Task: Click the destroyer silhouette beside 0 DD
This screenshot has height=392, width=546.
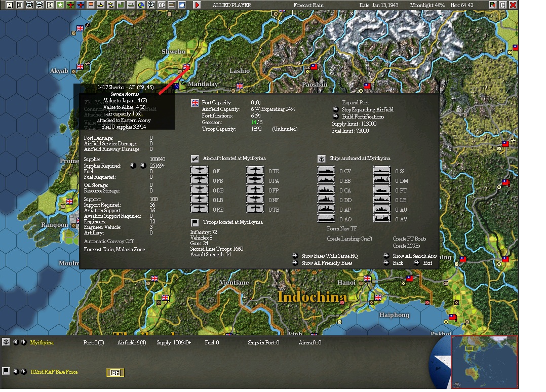Action: [x=326, y=200]
